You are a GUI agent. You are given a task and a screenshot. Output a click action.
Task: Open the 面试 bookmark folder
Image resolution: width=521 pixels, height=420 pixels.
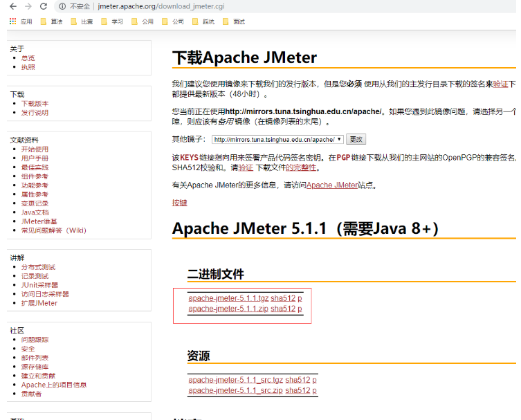[234, 21]
